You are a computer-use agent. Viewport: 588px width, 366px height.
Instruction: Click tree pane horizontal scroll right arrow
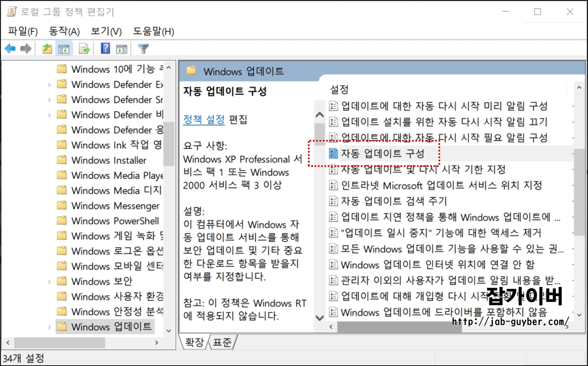157,342
